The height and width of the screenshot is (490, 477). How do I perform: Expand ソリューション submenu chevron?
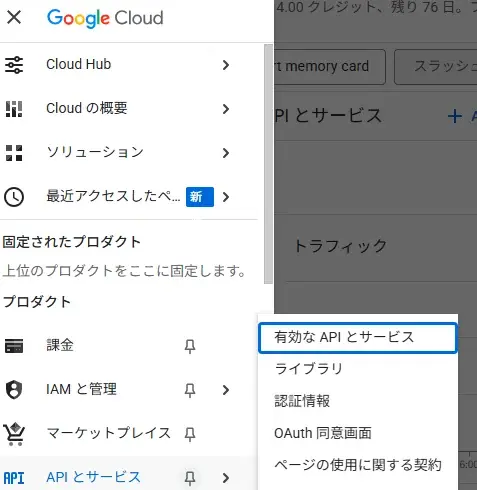click(x=226, y=153)
